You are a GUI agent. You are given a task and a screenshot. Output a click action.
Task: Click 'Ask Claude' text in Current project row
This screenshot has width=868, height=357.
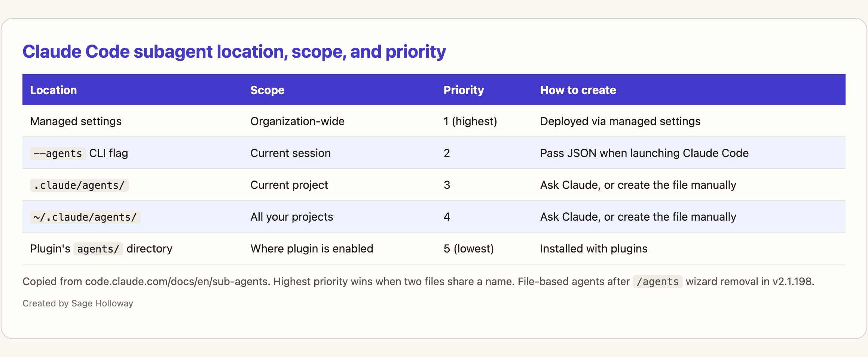pyautogui.click(x=569, y=185)
